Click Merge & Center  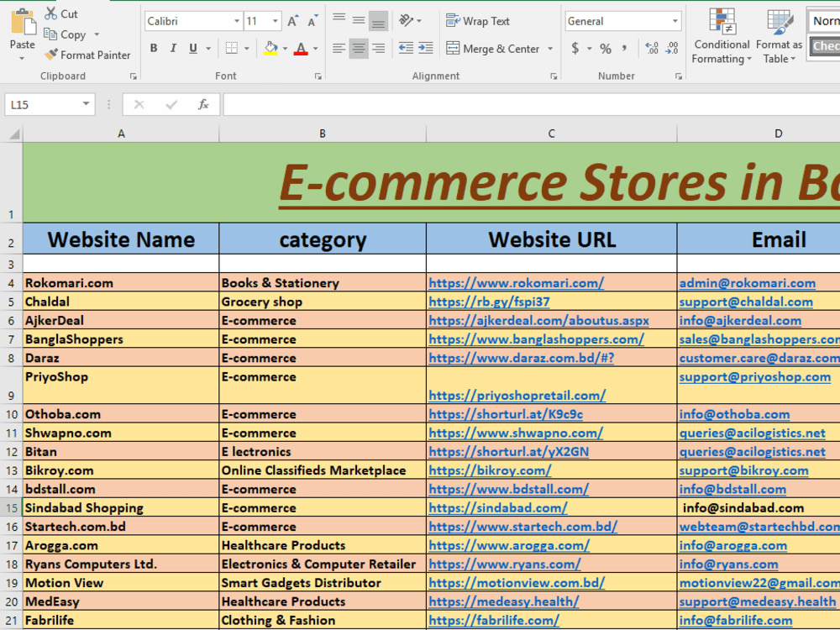point(492,49)
